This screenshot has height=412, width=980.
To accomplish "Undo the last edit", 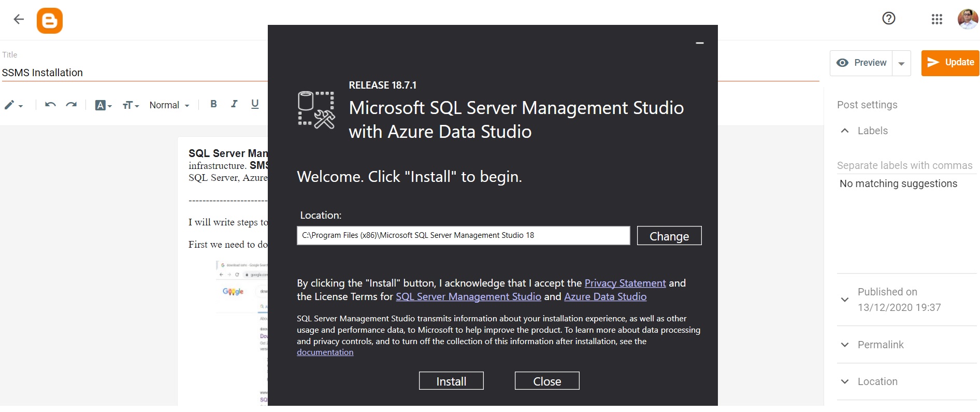I will click(50, 105).
